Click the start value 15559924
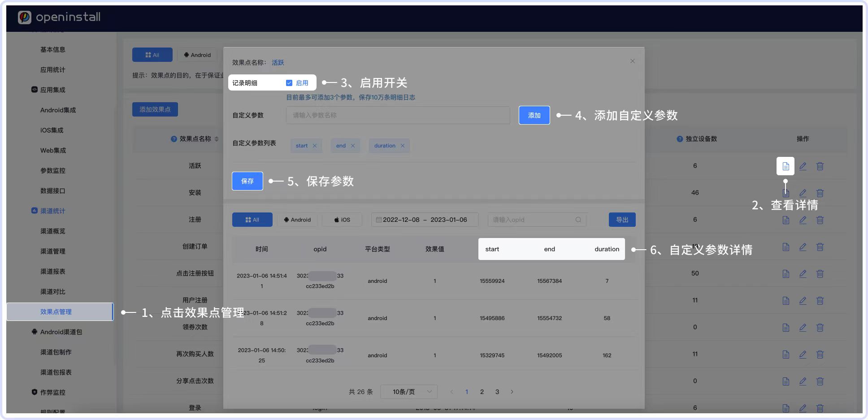This screenshot has height=420, width=868. click(x=492, y=281)
